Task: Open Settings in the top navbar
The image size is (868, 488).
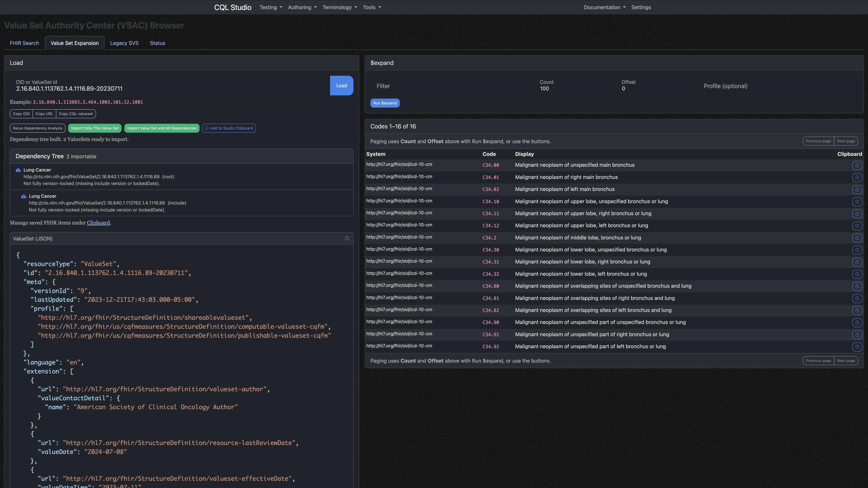Action: (641, 7)
